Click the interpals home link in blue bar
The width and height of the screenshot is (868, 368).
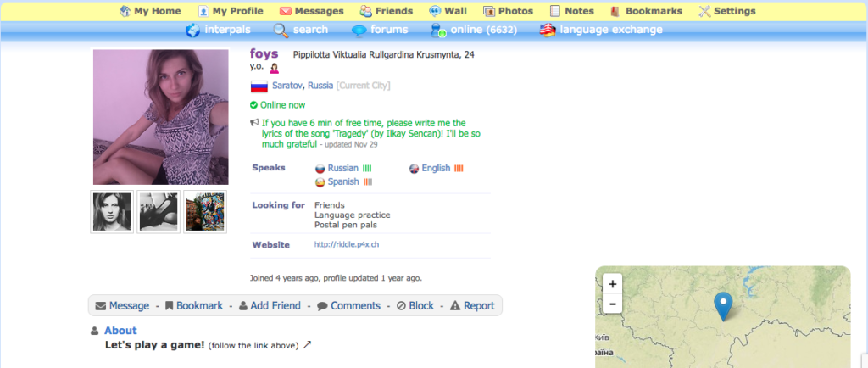point(227,30)
